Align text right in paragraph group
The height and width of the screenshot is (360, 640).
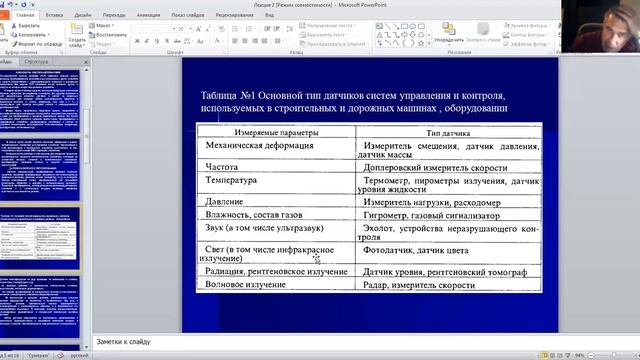click(255, 41)
